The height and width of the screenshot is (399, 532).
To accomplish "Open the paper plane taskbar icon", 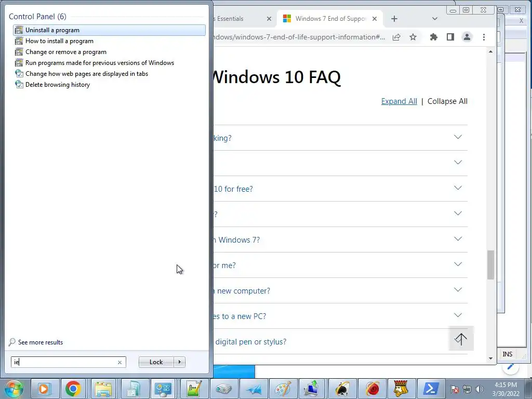I will click(x=254, y=389).
